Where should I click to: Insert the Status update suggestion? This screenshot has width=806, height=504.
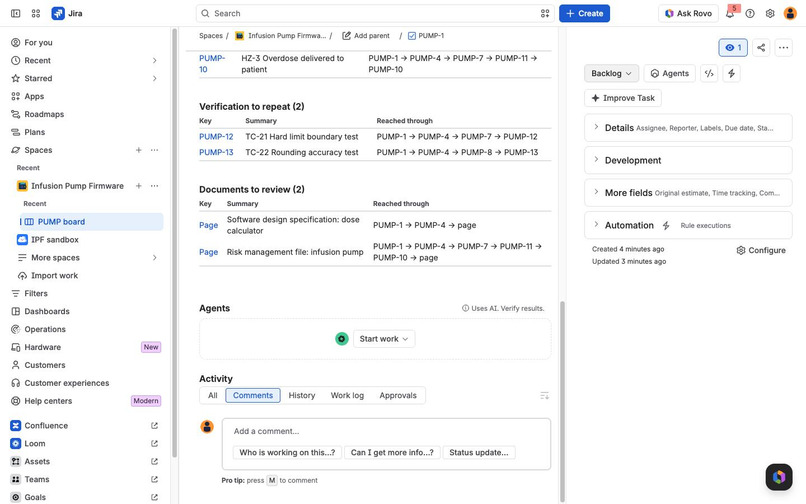[x=479, y=453]
